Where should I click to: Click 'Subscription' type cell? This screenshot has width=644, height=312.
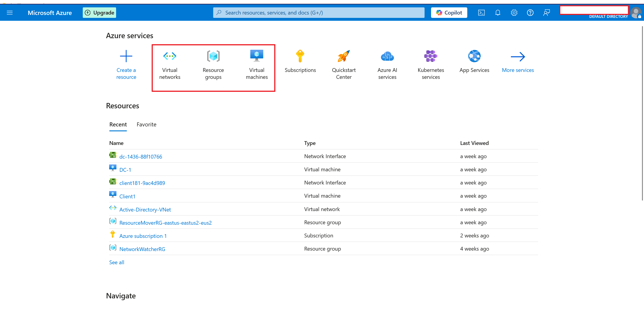point(319,236)
